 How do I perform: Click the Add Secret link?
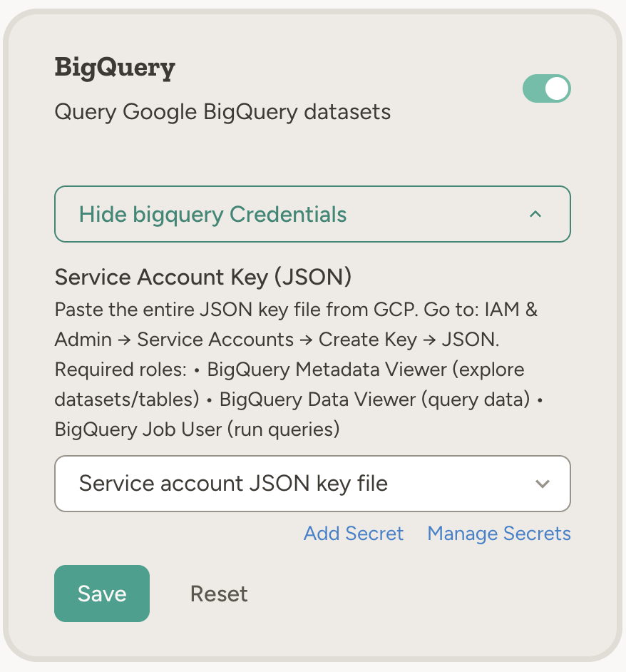click(353, 534)
